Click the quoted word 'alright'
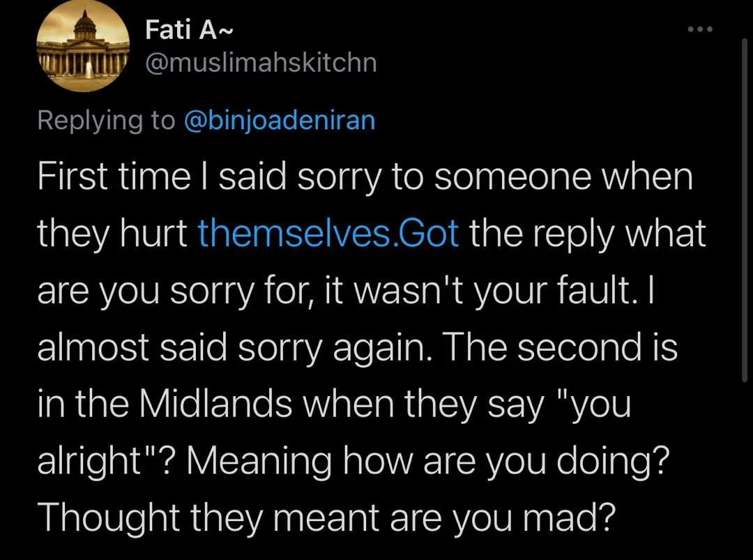Viewport: 753px width, 560px height. [x=89, y=461]
